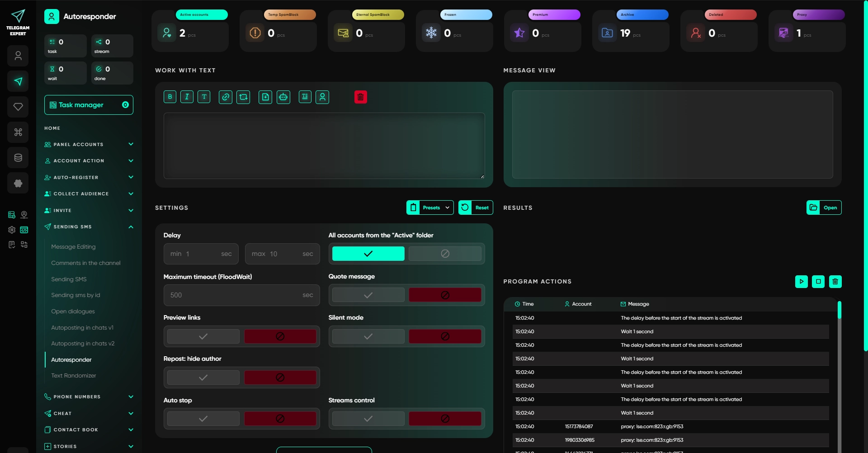Viewport: 868px width, 453px height.
Task: Open the heart icon in left sidebar
Action: 18,107
